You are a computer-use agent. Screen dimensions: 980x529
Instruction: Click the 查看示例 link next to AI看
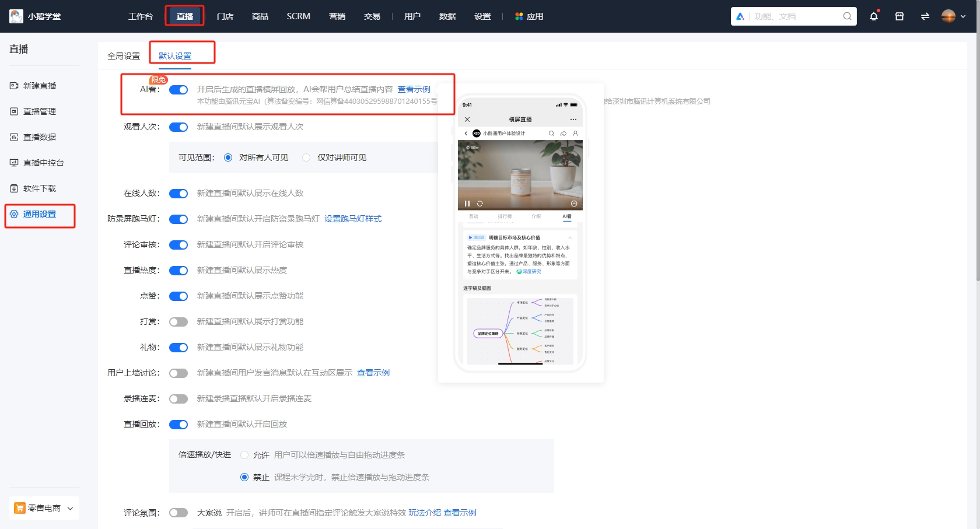(x=414, y=89)
